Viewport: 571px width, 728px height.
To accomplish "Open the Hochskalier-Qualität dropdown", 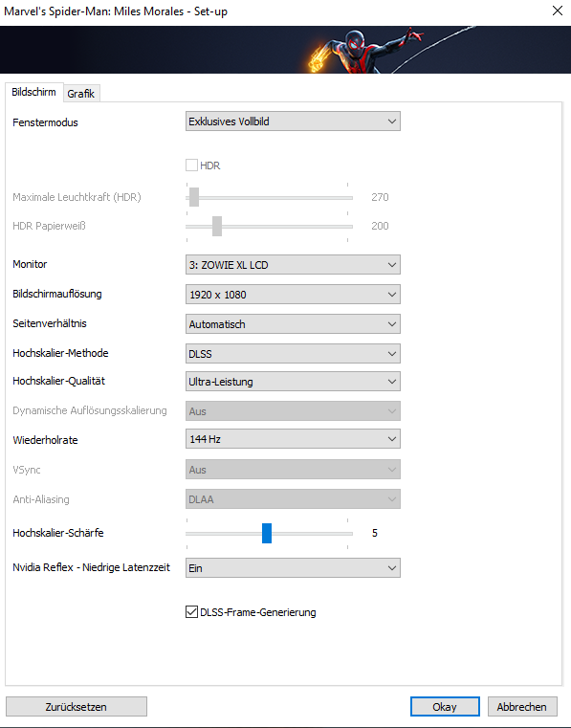I will (x=293, y=382).
